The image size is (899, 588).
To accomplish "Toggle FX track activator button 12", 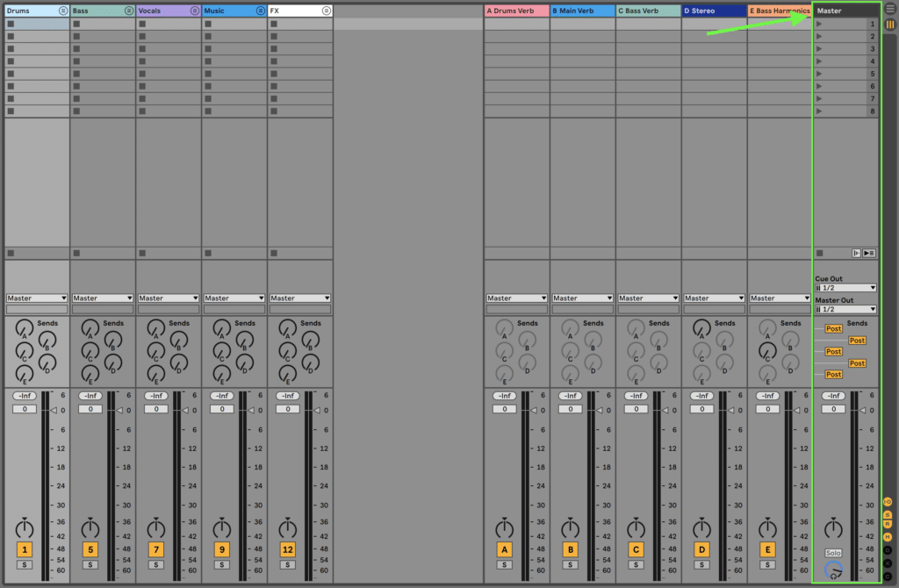I will [288, 549].
